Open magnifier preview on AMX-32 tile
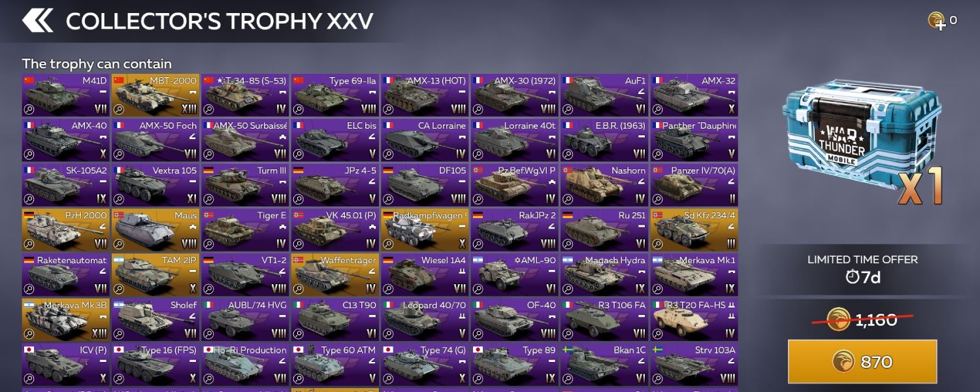Viewport: 980px width, 392px height. [x=658, y=109]
